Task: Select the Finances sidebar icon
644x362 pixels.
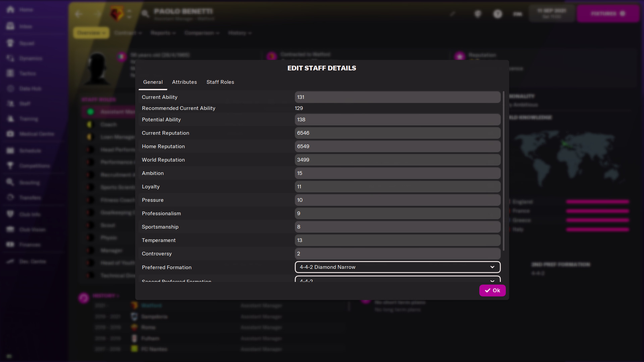Action: 10,244
